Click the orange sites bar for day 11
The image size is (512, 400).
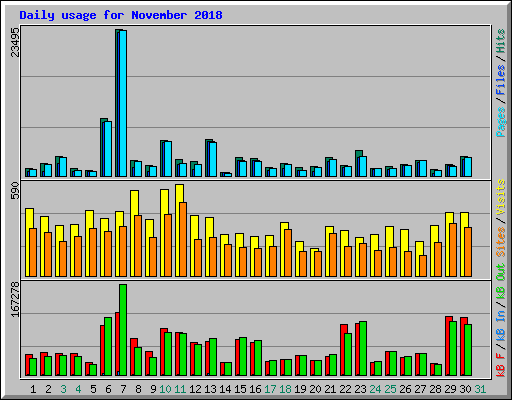(x=183, y=239)
